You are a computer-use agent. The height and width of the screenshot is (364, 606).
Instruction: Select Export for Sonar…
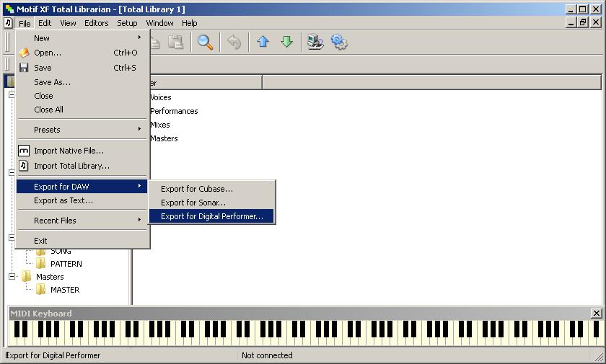212,203
